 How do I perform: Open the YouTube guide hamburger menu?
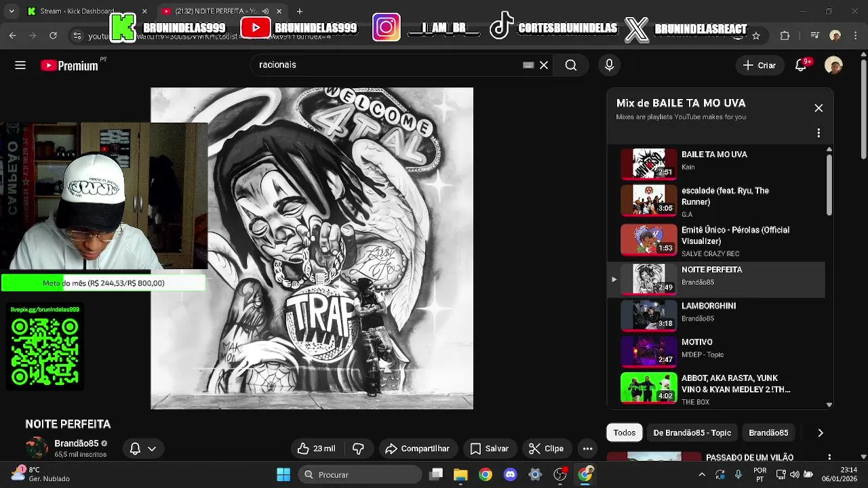(20, 65)
